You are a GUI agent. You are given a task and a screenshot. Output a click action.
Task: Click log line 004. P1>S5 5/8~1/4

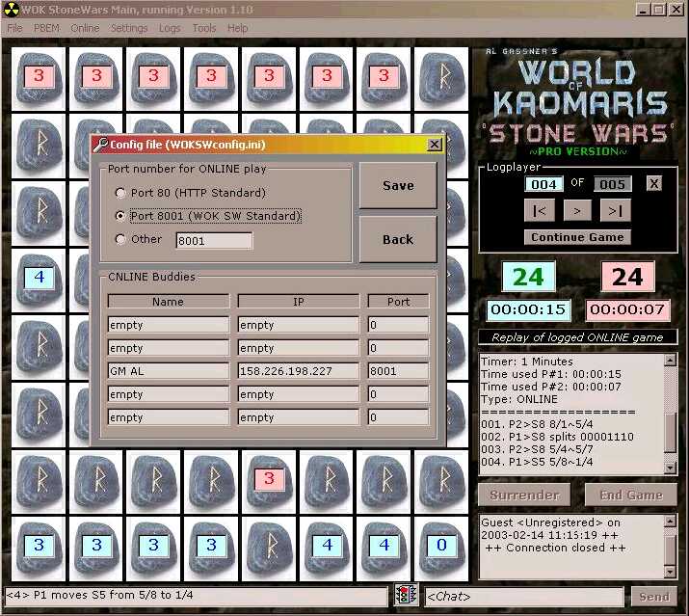[537, 462]
